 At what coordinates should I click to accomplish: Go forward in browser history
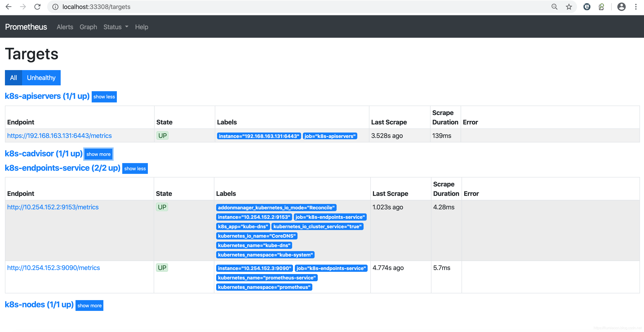[23, 7]
